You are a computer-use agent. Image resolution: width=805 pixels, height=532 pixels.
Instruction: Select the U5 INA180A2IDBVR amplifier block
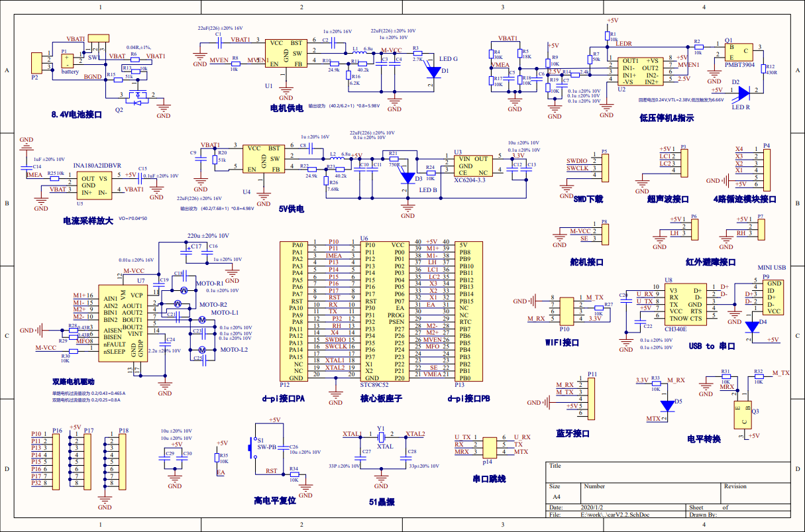pos(95,185)
